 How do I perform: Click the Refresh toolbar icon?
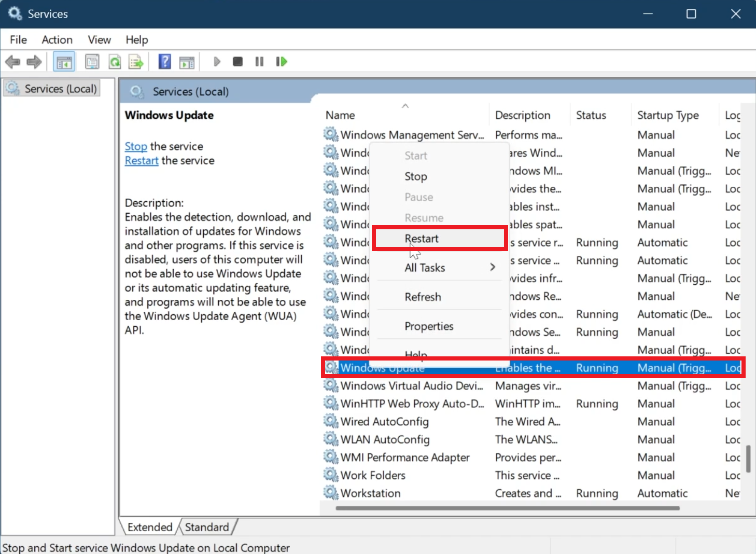(x=115, y=61)
